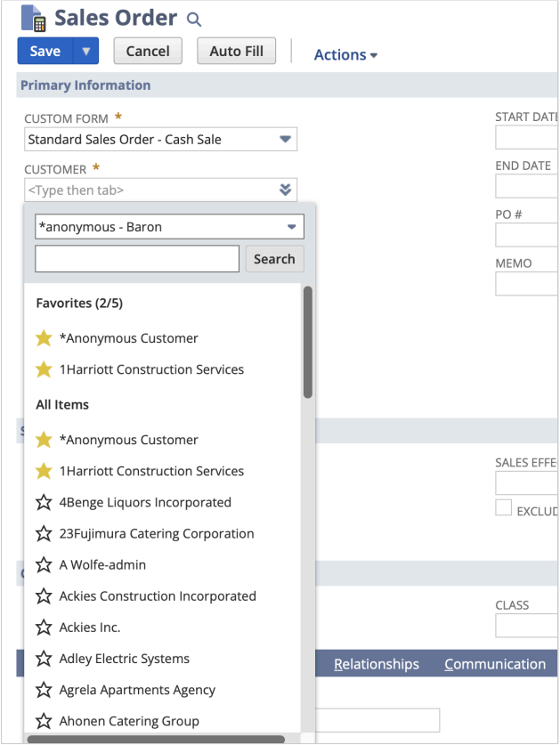Switch to the Relationships tab
This screenshot has height=745, width=560.
point(376,665)
